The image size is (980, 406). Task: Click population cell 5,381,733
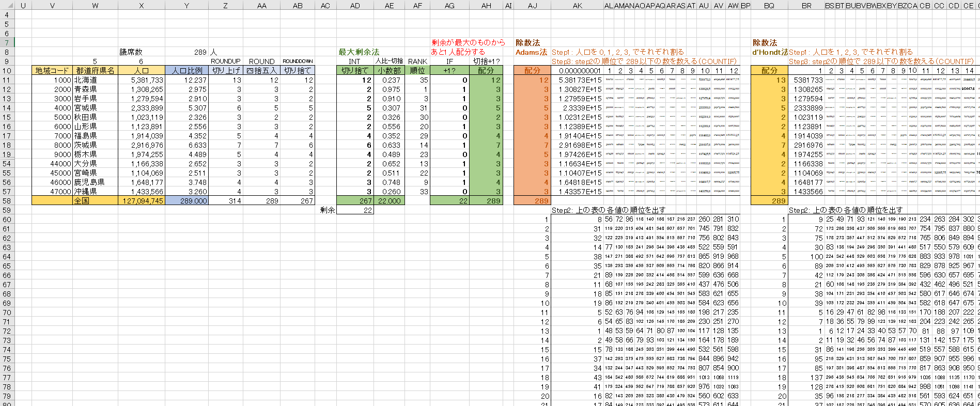click(142, 80)
